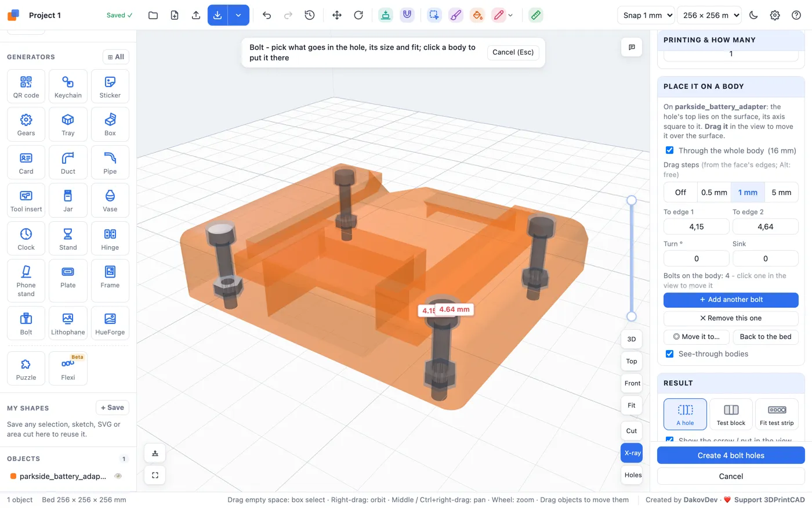Viewport: 812px width, 508px height.
Task: Launch the Puzzle generator
Action: (x=26, y=369)
